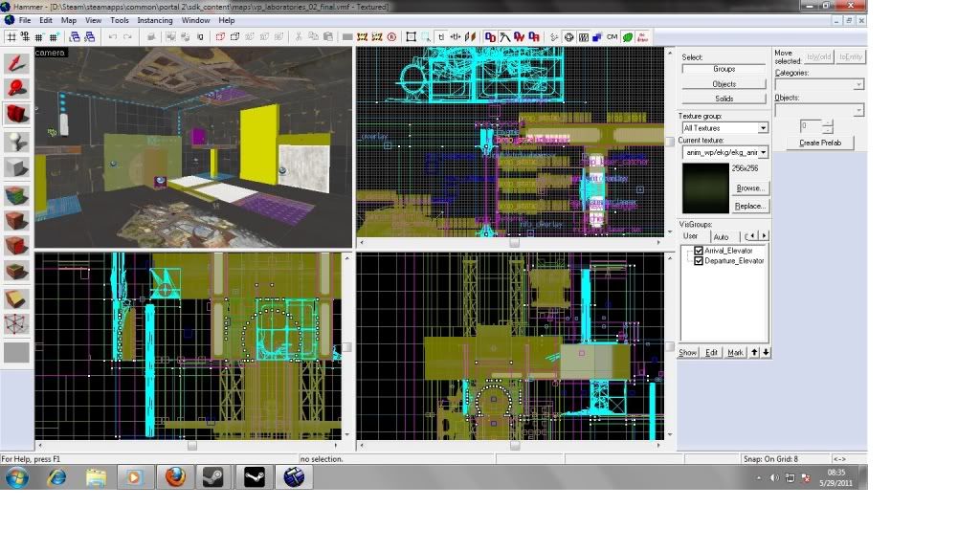Open the Tools menu
The image size is (980, 551).
pyautogui.click(x=120, y=20)
